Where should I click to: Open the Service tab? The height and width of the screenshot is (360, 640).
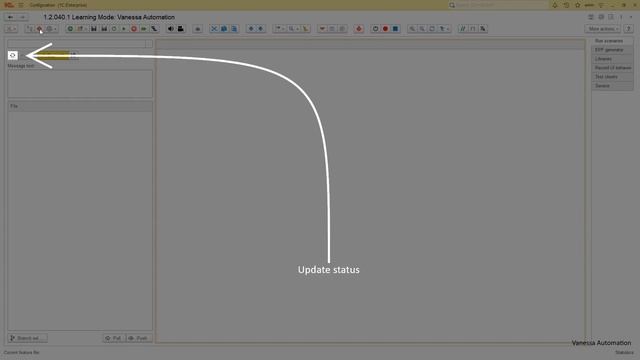point(612,86)
